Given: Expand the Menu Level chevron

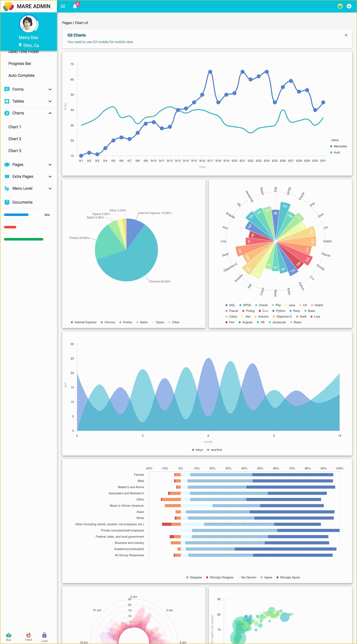Looking at the screenshot, I should (50, 188).
